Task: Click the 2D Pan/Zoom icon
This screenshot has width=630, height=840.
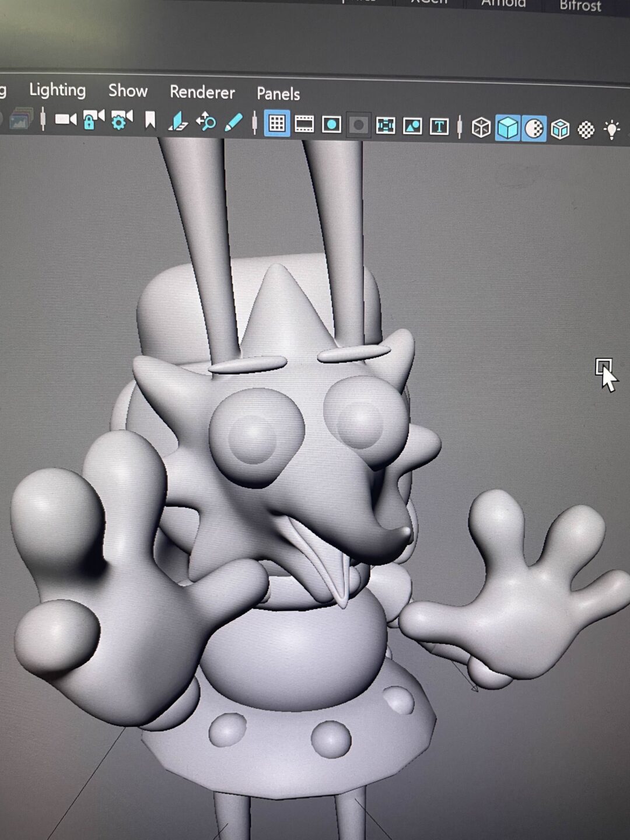Action: click(206, 122)
